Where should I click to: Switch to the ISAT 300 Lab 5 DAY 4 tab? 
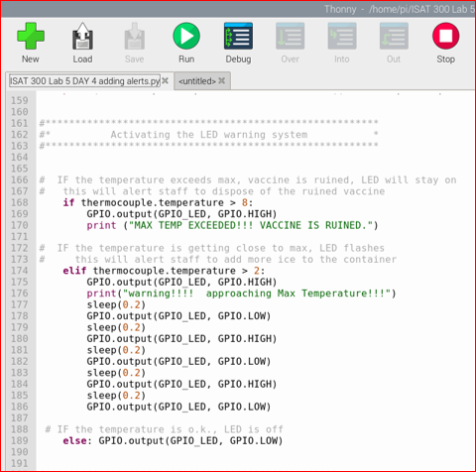(x=85, y=80)
